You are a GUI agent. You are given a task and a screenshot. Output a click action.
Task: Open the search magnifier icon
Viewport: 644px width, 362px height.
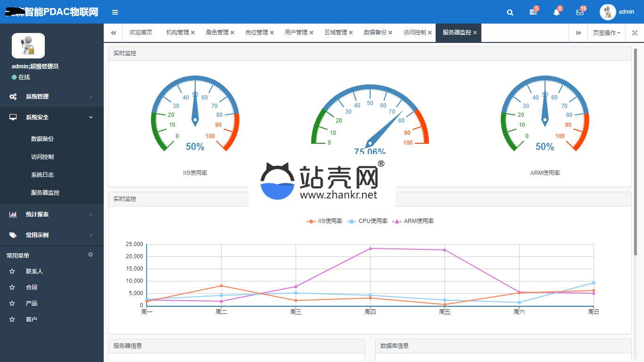tap(510, 12)
